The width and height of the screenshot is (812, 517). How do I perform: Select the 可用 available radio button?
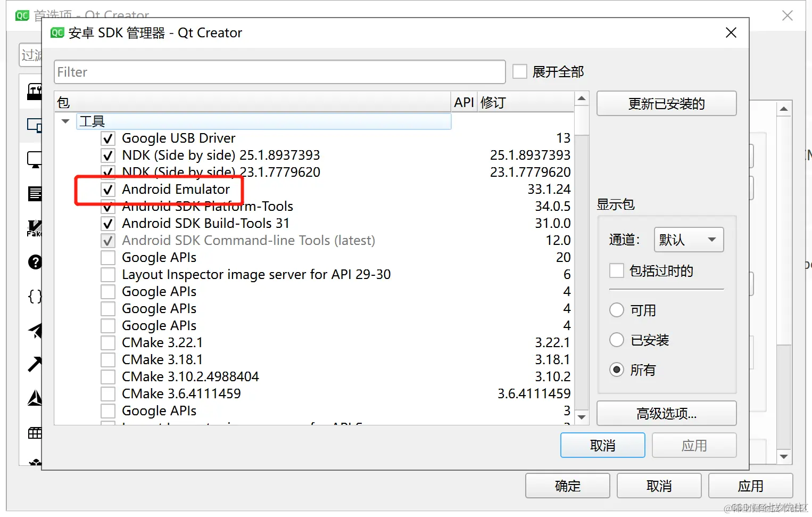coord(617,310)
